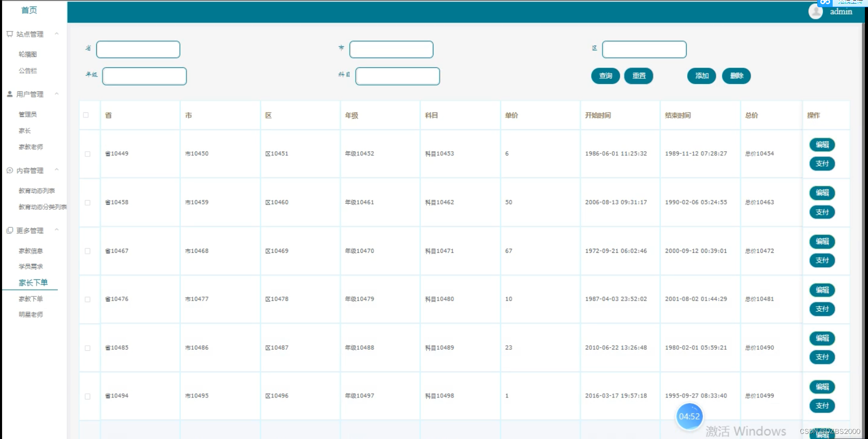The image size is (868, 439).
Task: Open the 家教下单 sidebar item
Action: [x=31, y=299]
